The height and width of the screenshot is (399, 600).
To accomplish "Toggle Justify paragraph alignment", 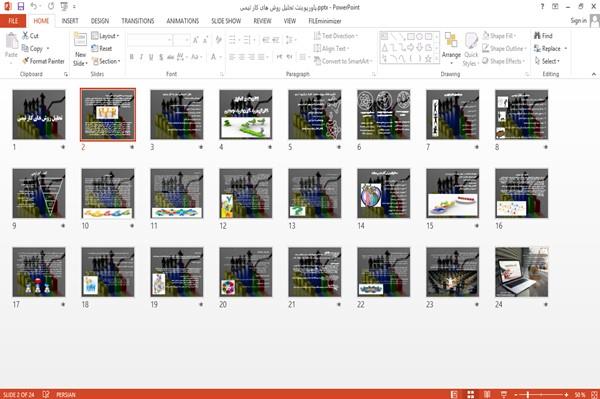I will pos(261,57).
